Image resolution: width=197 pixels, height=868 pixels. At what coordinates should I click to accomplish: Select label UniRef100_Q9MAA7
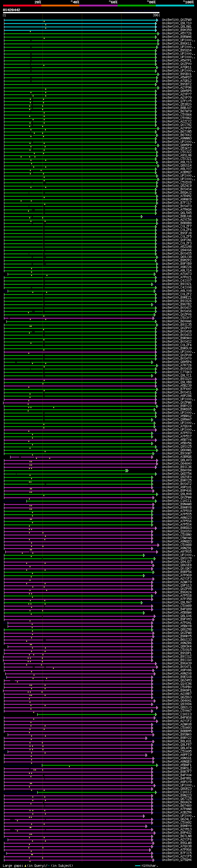tap(176, 419)
